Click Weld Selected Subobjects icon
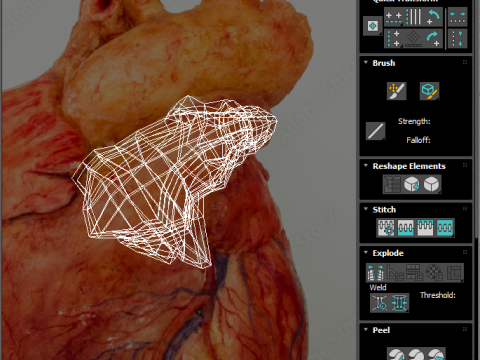The height and width of the screenshot is (360, 480). 399,303
